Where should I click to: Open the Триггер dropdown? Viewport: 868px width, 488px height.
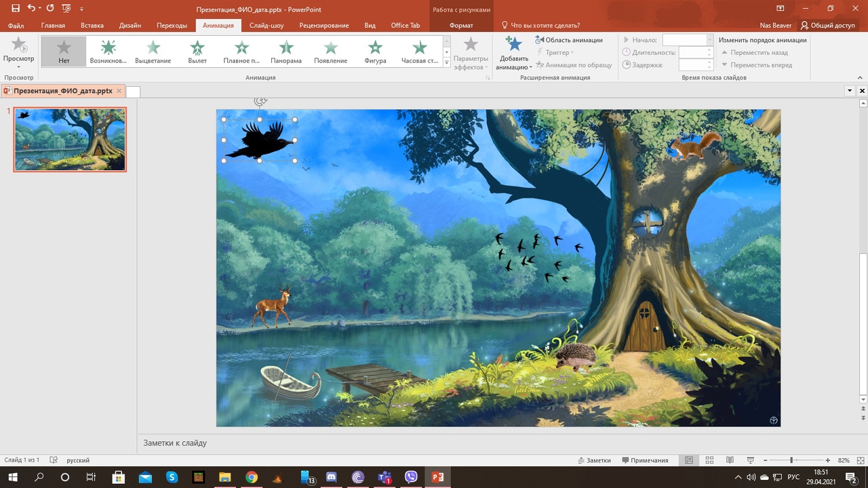(555, 52)
